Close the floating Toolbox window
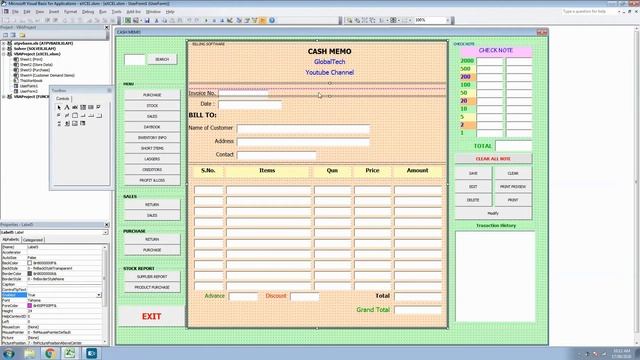 click(x=109, y=91)
